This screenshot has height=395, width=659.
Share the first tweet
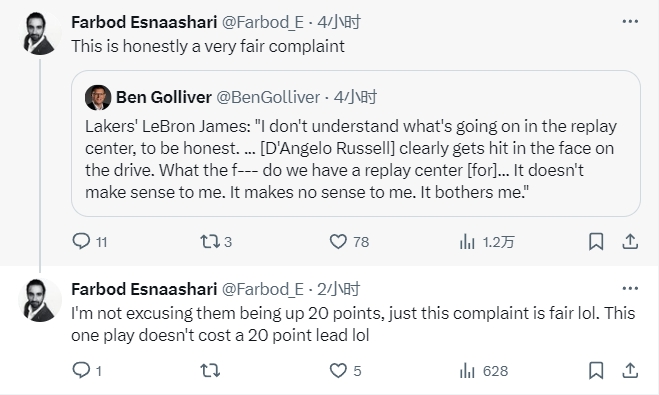click(630, 241)
